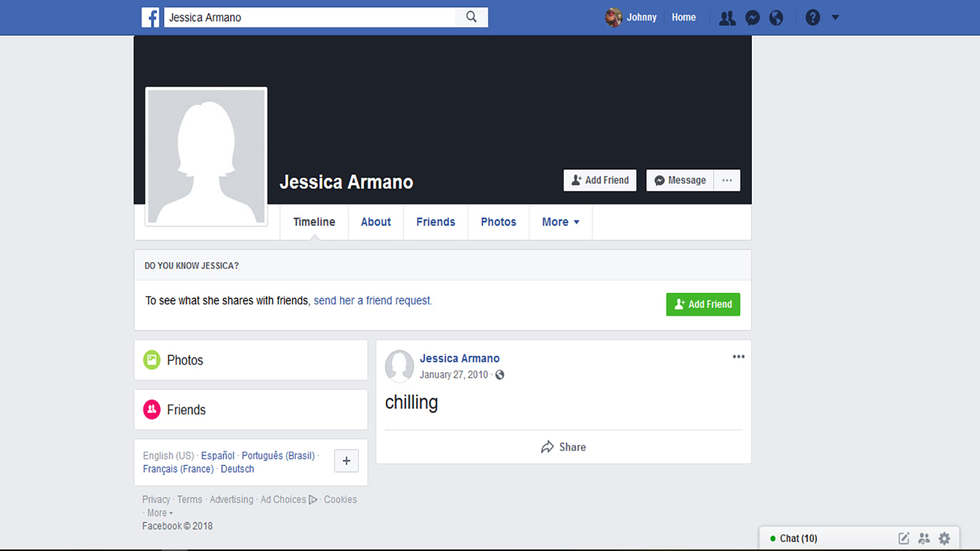
Task: Open the Cookies footer link
Action: (340, 499)
